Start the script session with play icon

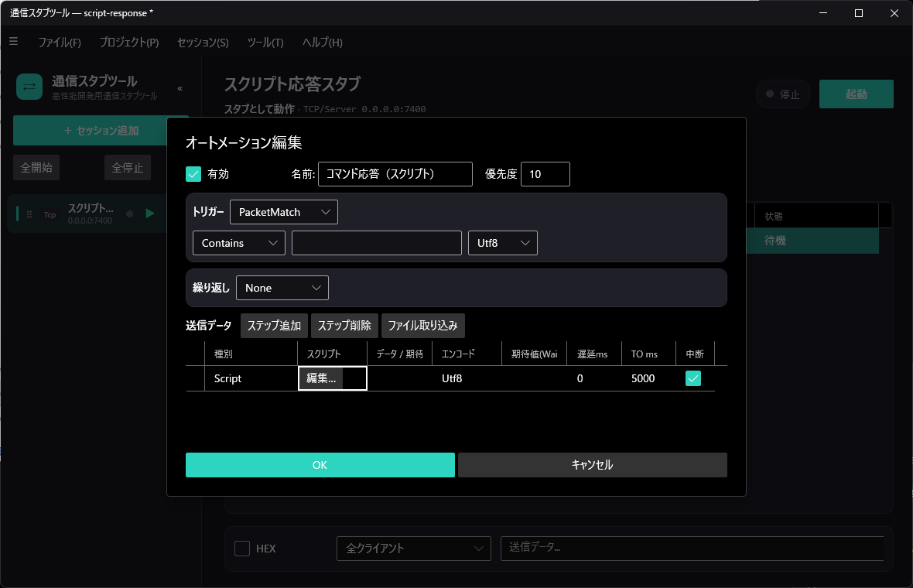(x=149, y=214)
